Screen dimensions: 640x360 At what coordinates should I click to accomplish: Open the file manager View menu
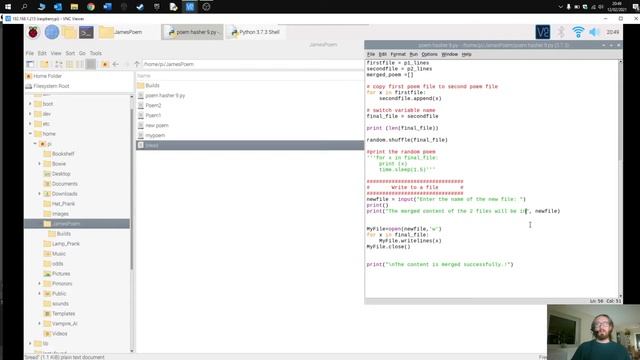tap(56, 53)
